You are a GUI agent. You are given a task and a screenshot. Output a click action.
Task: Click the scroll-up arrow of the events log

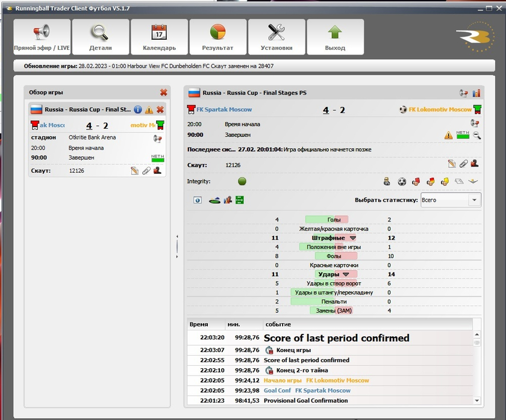tap(476, 335)
